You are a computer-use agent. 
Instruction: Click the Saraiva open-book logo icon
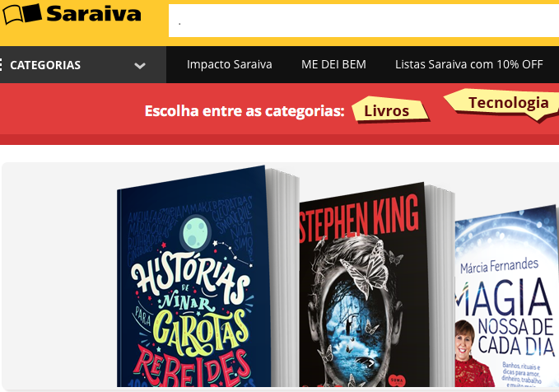pos(21,14)
